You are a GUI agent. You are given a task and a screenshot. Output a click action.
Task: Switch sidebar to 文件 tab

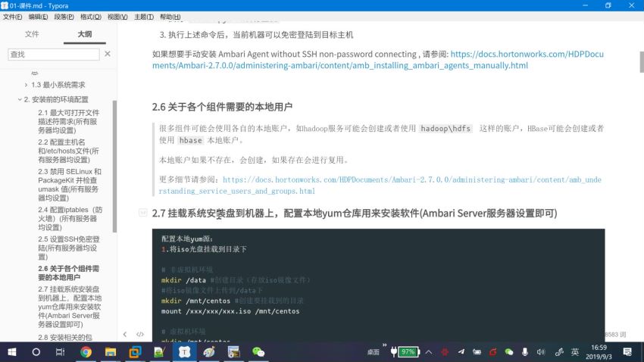click(x=32, y=34)
